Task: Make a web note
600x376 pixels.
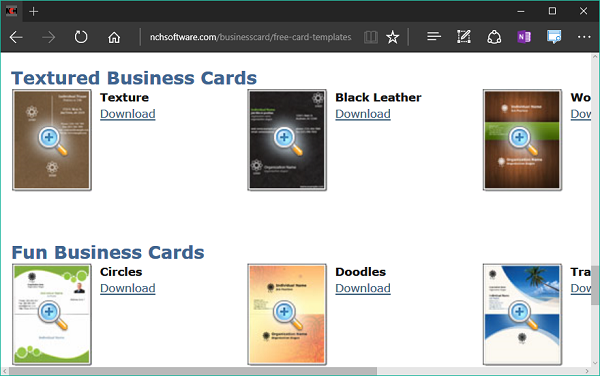Action: (x=464, y=37)
